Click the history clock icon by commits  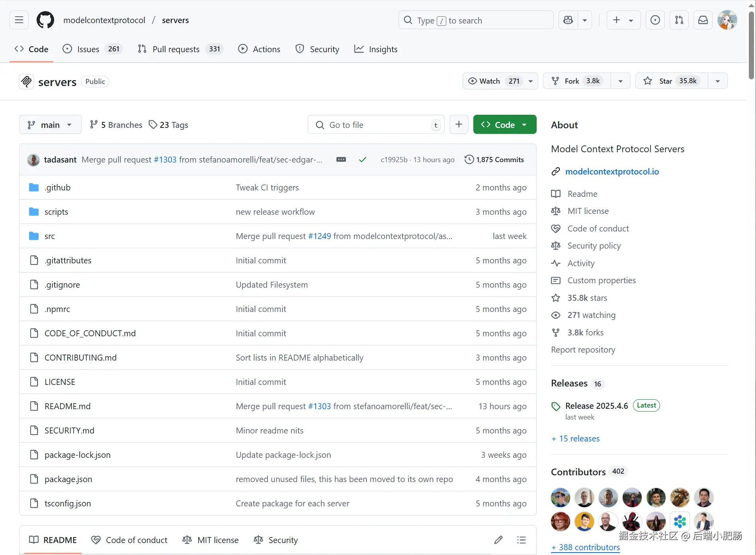(x=469, y=159)
